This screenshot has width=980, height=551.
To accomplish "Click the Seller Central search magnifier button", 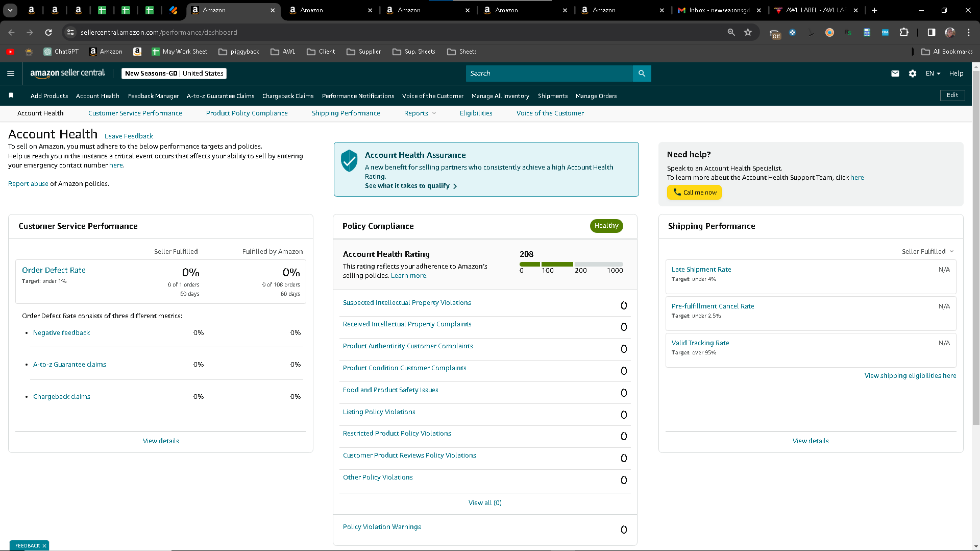I will click(642, 74).
